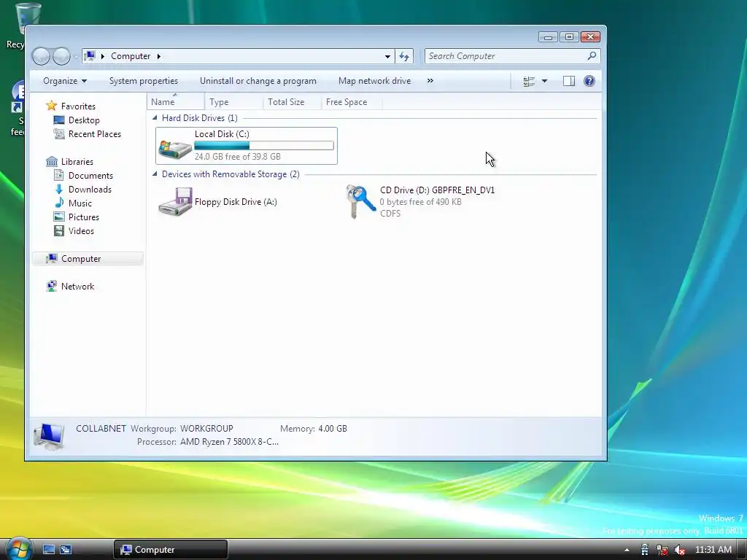This screenshot has width=747, height=560.
Task: Choose Uninstall or change a program
Action: (258, 81)
